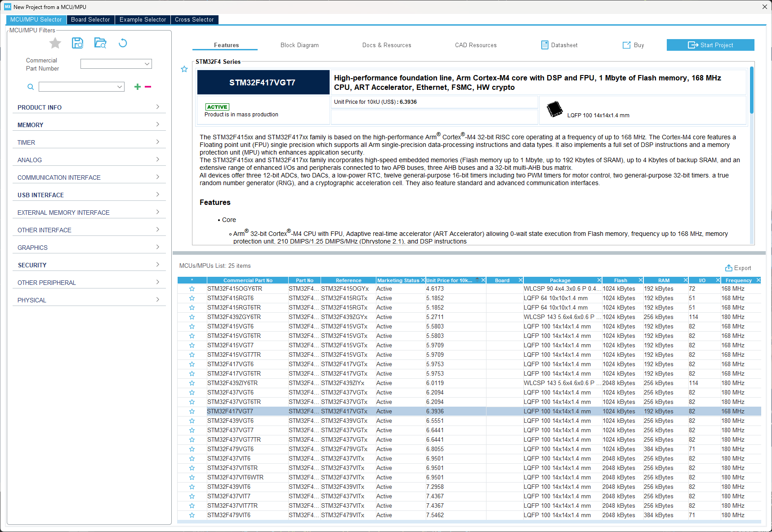Click the pink minus icon
Viewport: 772px width, 532px height.
pos(148,87)
